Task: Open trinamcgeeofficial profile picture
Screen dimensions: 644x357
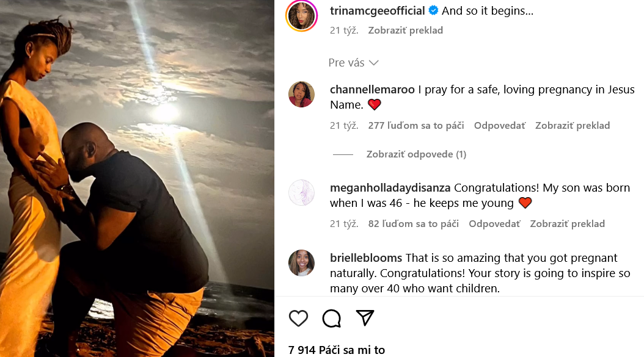Action: click(x=301, y=15)
